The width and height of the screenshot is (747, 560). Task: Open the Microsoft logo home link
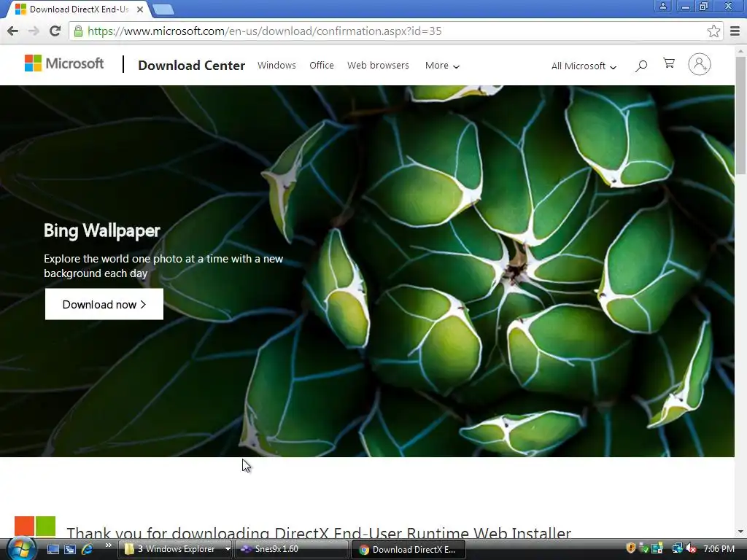[x=64, y=63]
